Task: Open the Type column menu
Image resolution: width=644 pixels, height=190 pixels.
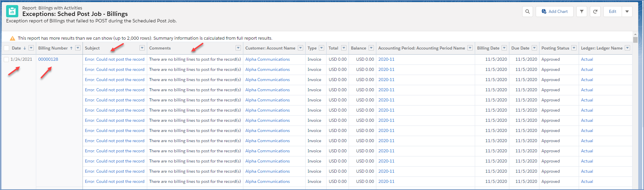Action: [x=321, y=48]
